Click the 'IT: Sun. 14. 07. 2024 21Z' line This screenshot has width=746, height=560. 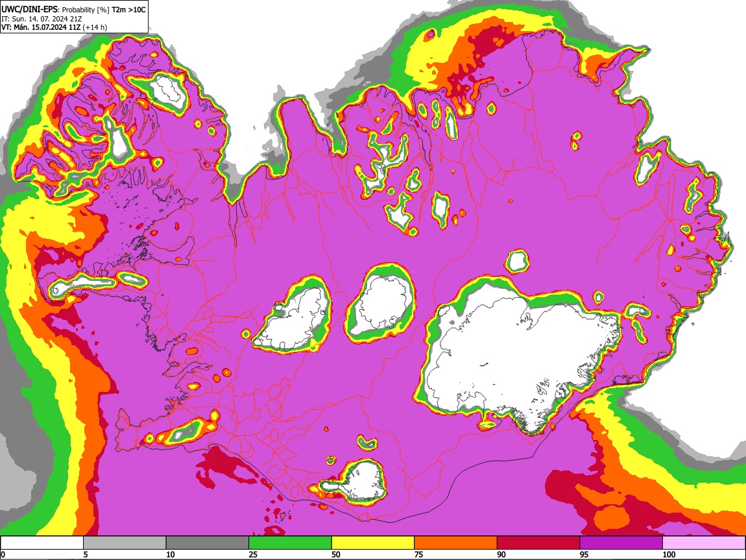coord(42,19)
